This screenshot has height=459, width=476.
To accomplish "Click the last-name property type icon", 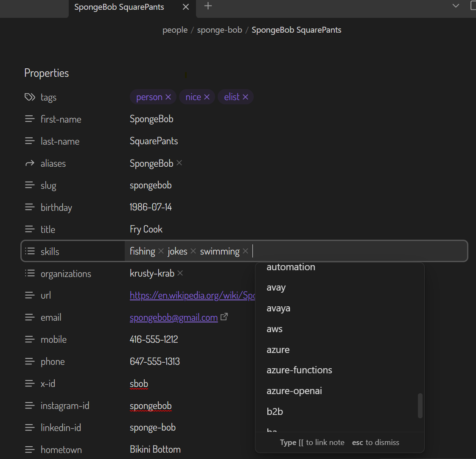I will 30,141.
